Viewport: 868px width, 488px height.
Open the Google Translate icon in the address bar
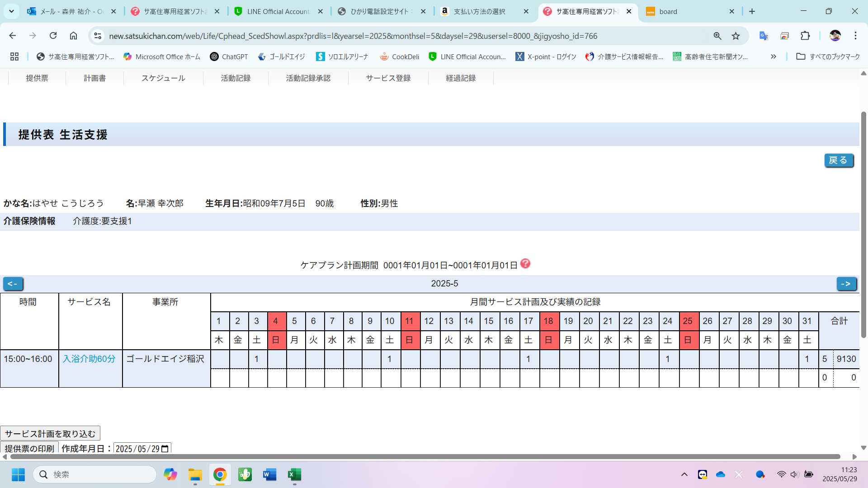coord(764,36)
